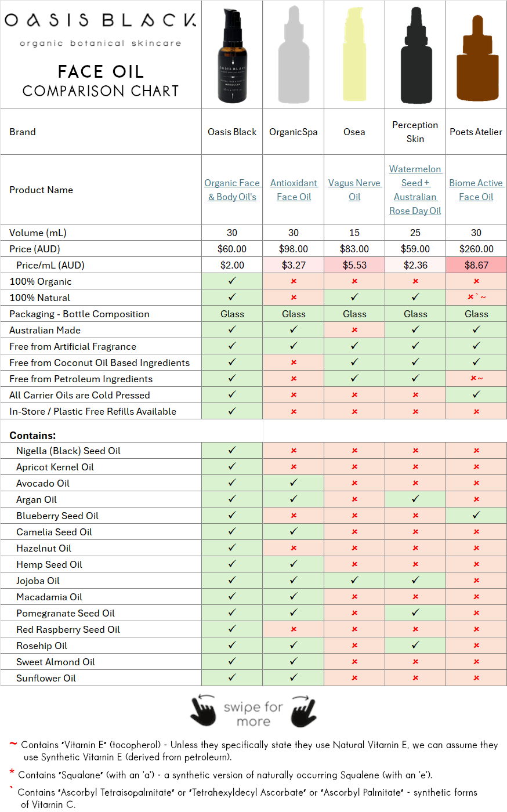This screenshot has height=812, width=507.
Task: Click Osea's Jojoba Oil checkmark
Action: 354,580
